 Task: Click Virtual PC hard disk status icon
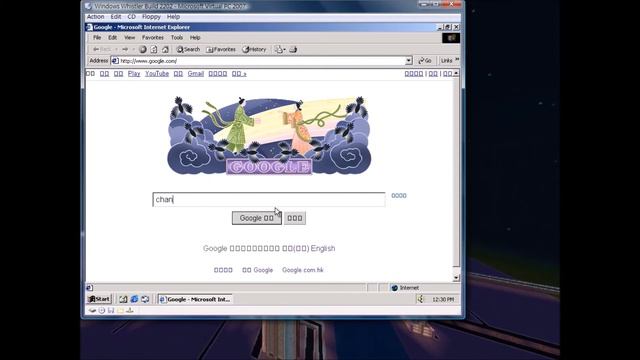pyautogui.click(x=92, y=311)
